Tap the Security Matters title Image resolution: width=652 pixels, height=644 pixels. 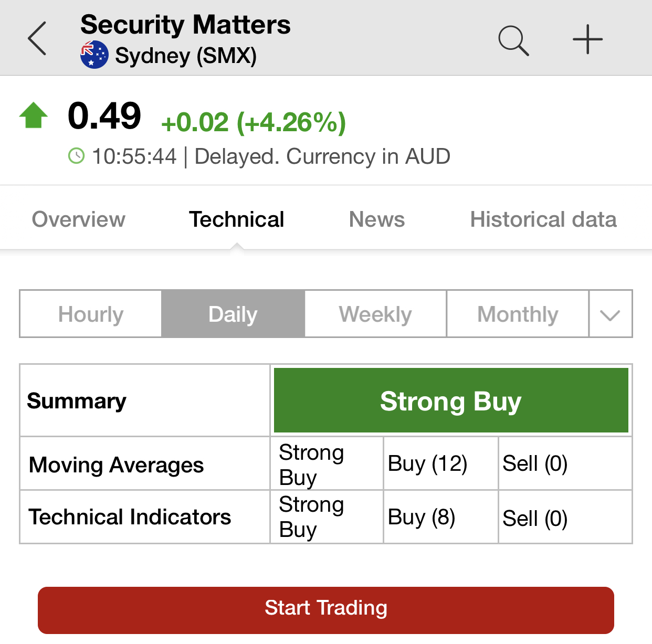[x=185, y=25]
